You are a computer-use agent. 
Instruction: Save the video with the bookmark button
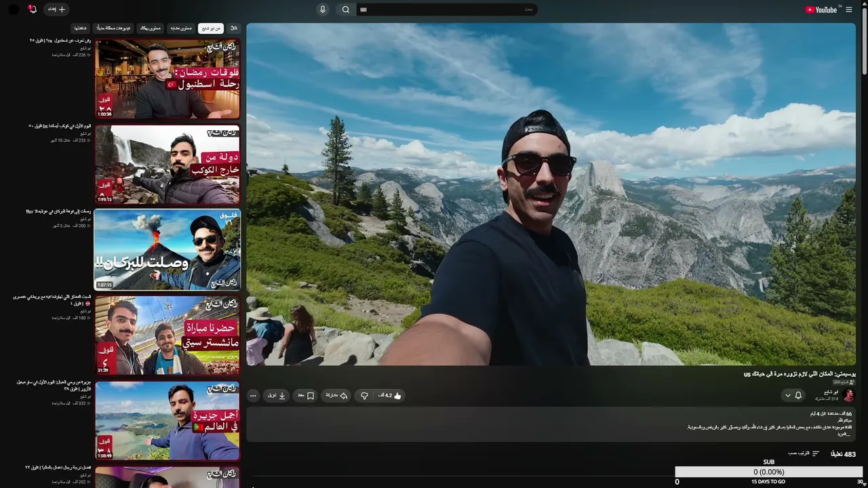pos(305,395)
